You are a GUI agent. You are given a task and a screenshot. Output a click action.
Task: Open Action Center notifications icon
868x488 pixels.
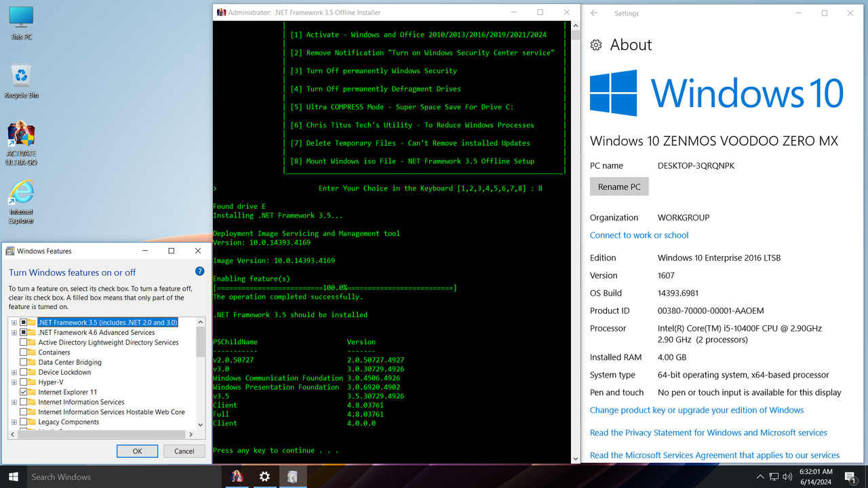[850, 476]
